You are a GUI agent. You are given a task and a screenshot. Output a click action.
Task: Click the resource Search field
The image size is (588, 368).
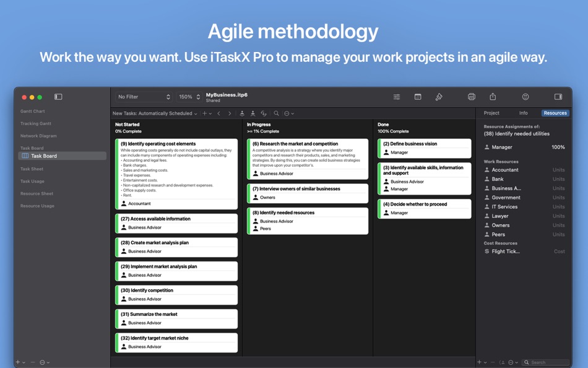point(546,362)
